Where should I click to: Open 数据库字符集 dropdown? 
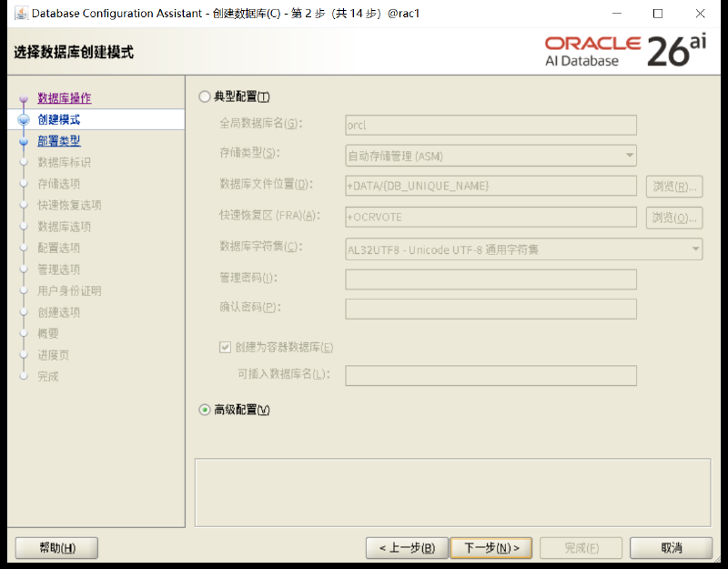[524, 249]
